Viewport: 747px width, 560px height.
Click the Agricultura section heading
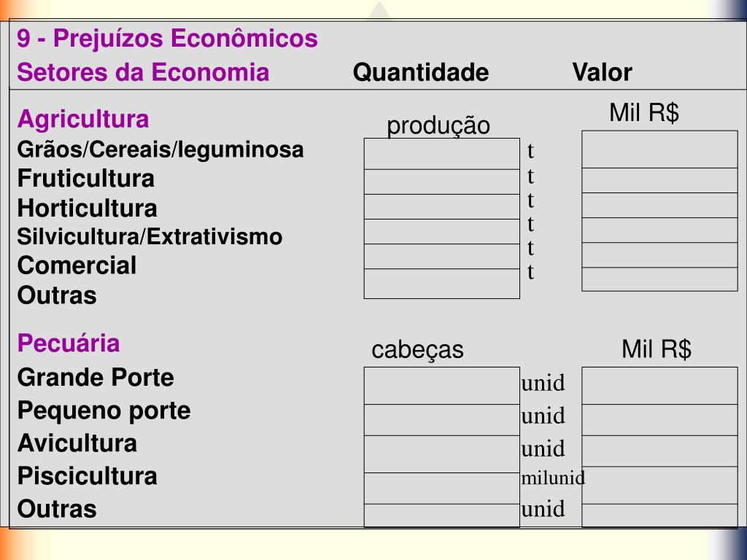[83, 120]
